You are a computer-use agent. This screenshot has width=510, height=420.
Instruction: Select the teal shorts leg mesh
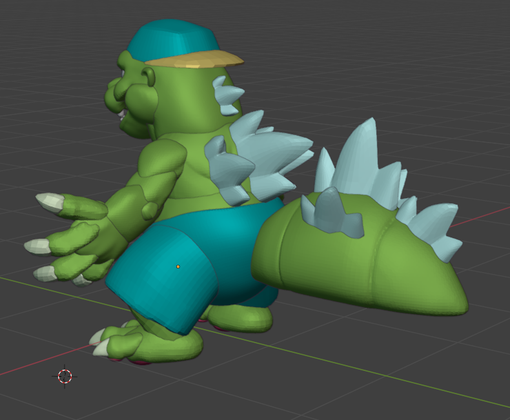click(162, 279)
